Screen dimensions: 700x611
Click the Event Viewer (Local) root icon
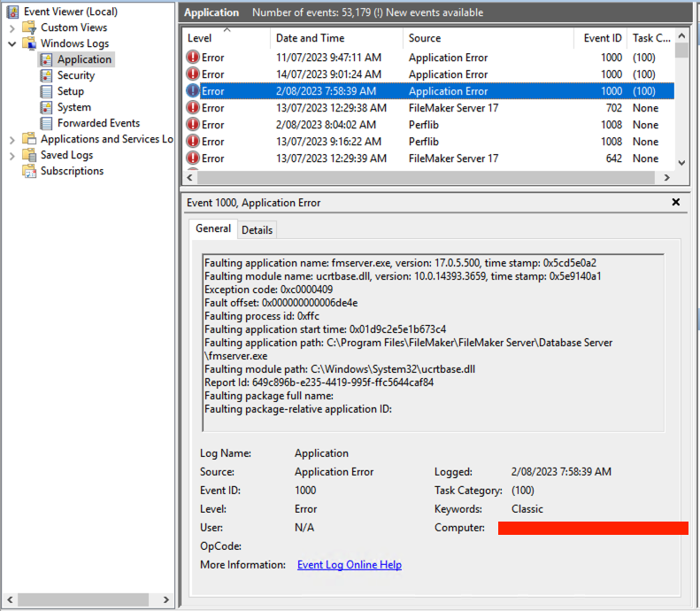12,12
